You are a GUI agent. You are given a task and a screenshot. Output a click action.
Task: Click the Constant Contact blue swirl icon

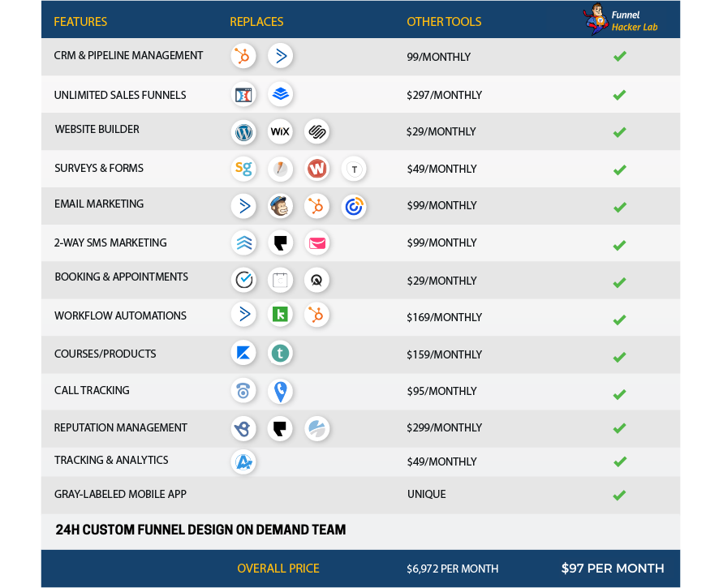click(354, 207)
